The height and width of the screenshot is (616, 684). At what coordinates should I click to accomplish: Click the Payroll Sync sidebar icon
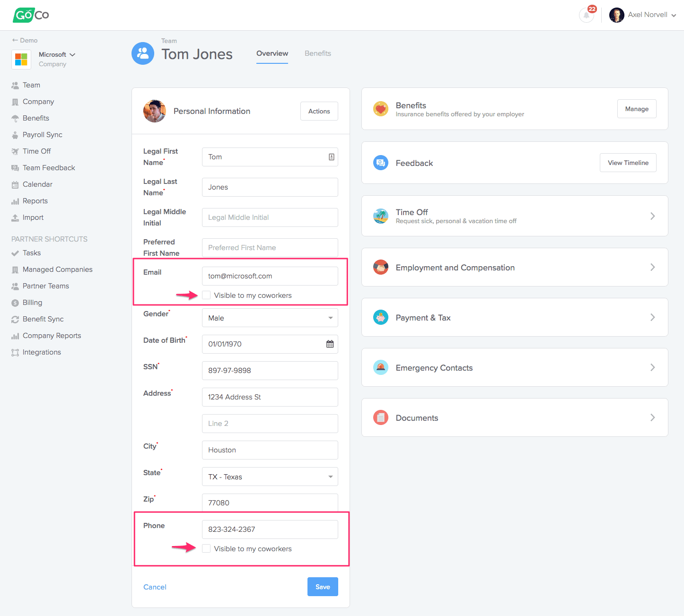15,135
